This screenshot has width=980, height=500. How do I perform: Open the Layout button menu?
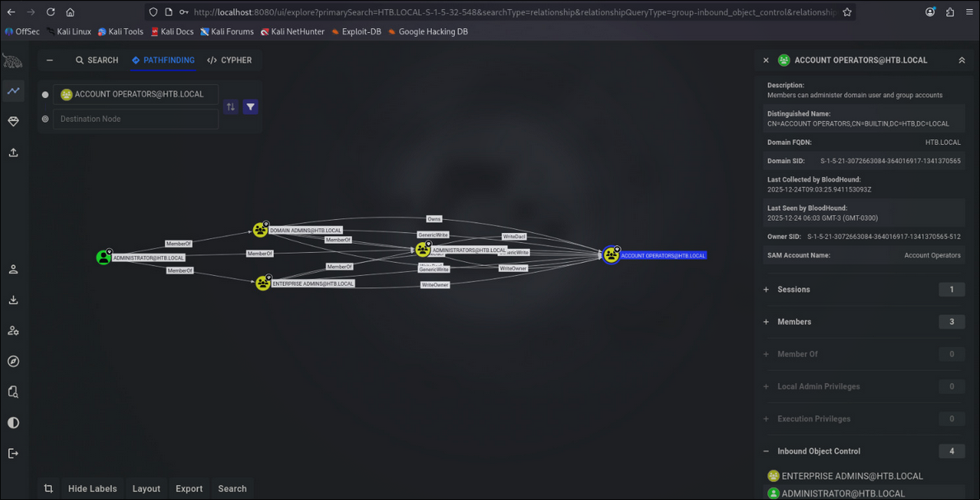pyautogui.click(x=146, y=488)
